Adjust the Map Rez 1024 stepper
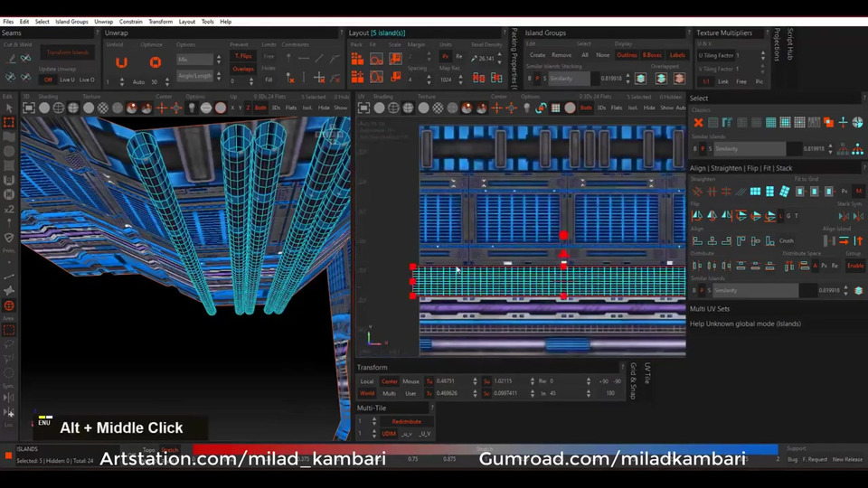This screenshot has height=488, width=868. pyautogui.click(x=460, y=80)
